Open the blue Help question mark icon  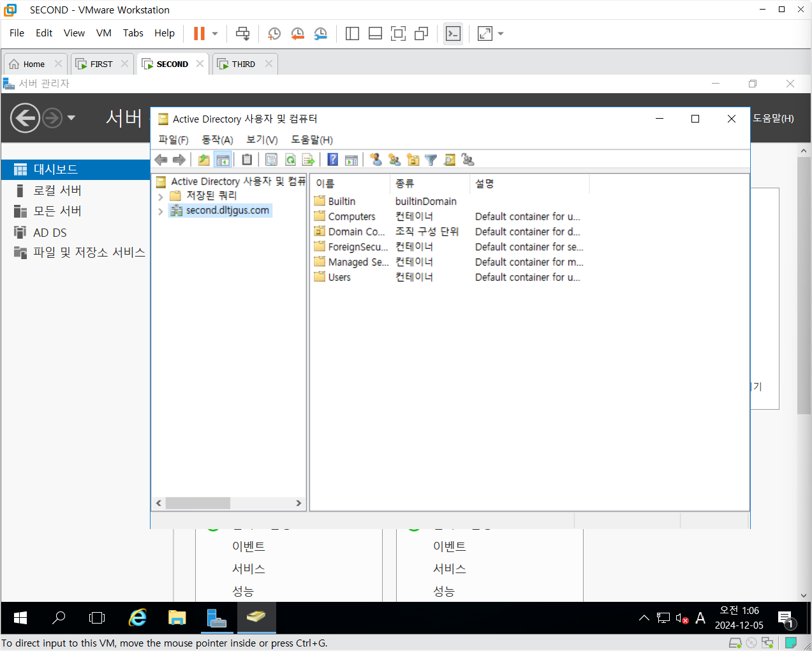332,160
